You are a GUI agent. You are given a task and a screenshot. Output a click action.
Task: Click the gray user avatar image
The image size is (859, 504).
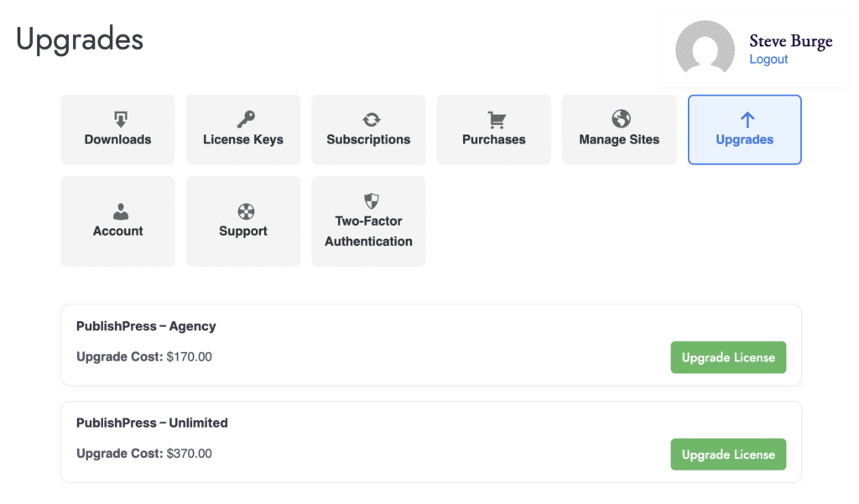pos(705,49)
